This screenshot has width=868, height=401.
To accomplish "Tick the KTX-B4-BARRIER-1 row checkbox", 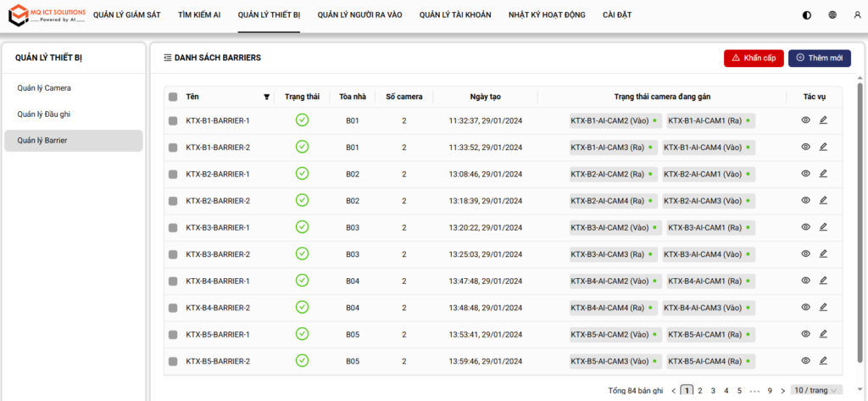I will 173,281.
